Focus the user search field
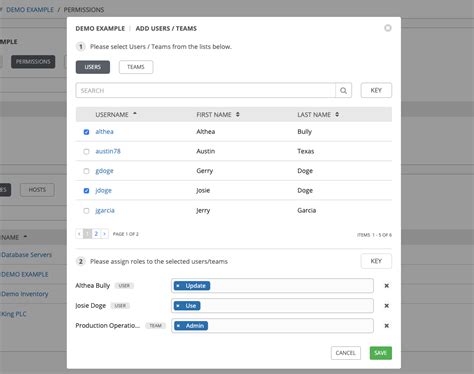 tap(205, 90)
